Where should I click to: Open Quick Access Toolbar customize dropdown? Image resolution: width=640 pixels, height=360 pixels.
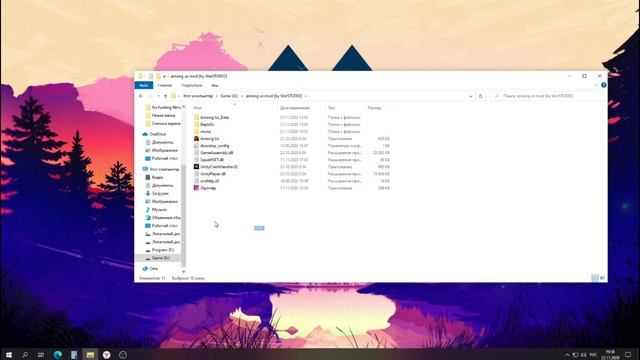[164, 76]
